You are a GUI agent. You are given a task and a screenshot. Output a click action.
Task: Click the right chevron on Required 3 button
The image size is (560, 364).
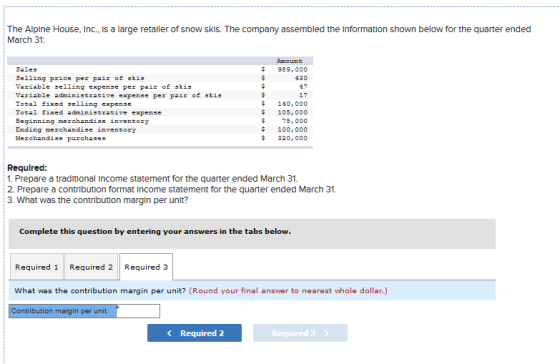[x=326, y=333]
